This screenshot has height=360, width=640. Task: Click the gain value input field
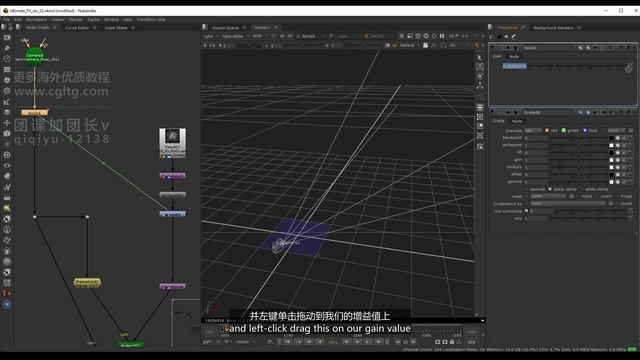tap(536, 160)
